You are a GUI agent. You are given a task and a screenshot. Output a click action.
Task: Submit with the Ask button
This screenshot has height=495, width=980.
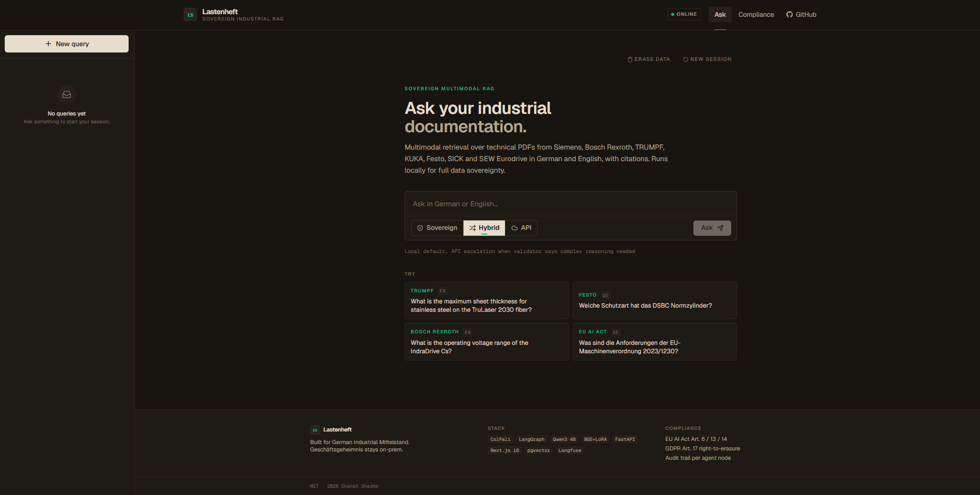click(712, 228)
